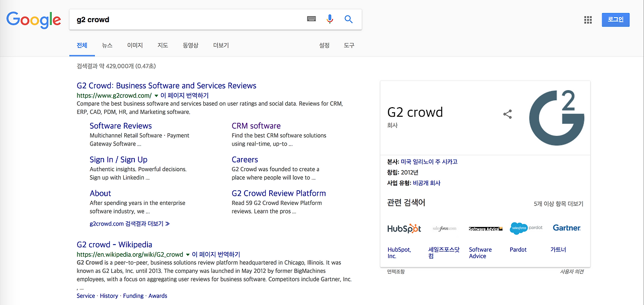Expand dropdown arrow next to Wikipedia URL

[x=188, y=255]
